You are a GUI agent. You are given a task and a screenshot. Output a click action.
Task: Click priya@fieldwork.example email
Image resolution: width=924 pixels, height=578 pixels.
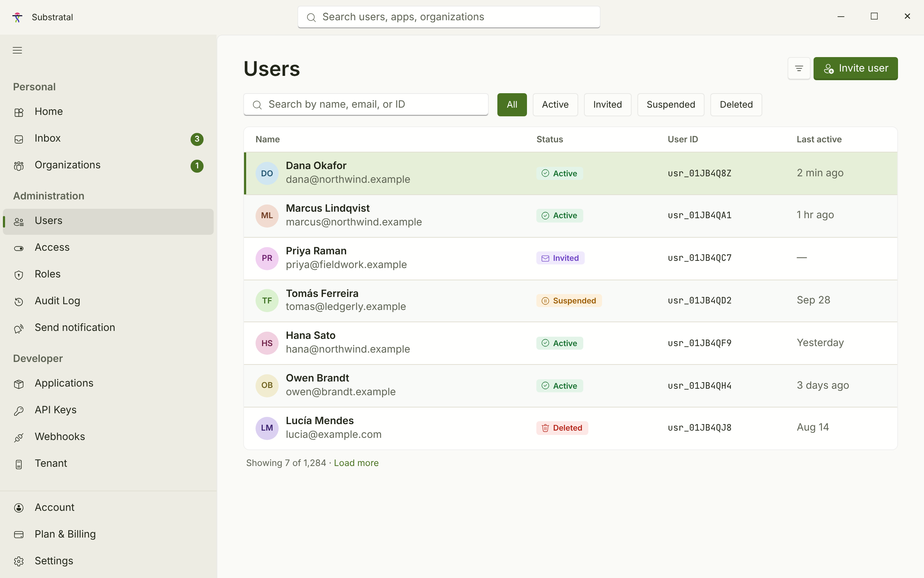click(x=346, y=264)
